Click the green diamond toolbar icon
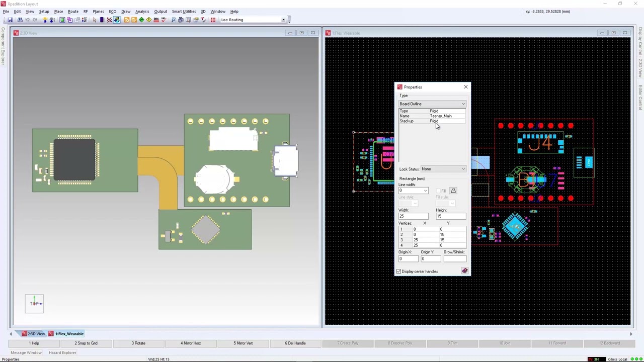This screenshot has height=362, width=644. [x=141, y=20]
